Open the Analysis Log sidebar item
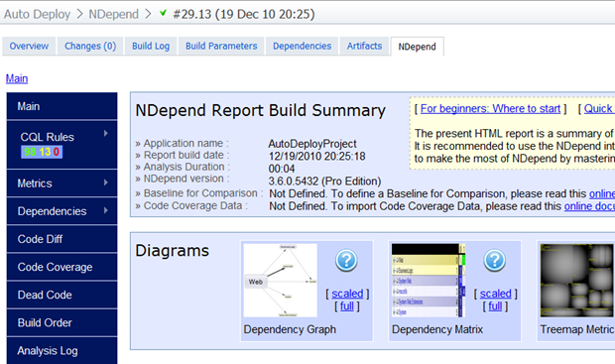The width and height of the screenshot is (615, 364). point(61,350)
